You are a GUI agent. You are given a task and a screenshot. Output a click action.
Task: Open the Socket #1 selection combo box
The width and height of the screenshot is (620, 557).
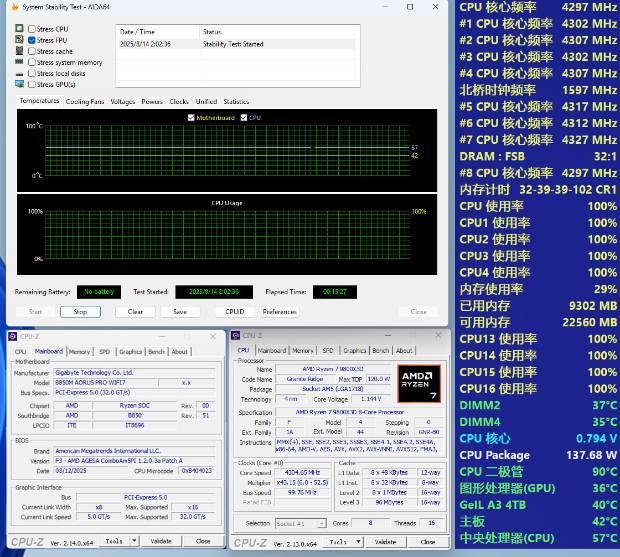pyautogui.click(x=301, y=523)
